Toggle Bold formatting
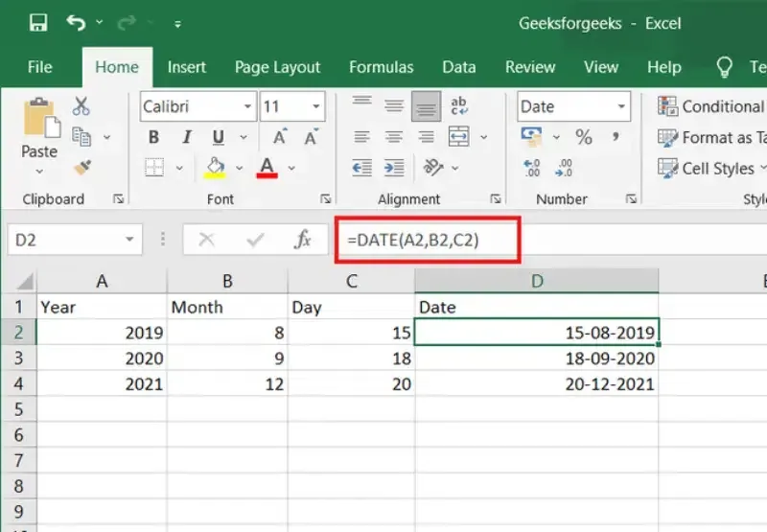Viewport: 767px width, 532px height. tap(153, 137)
